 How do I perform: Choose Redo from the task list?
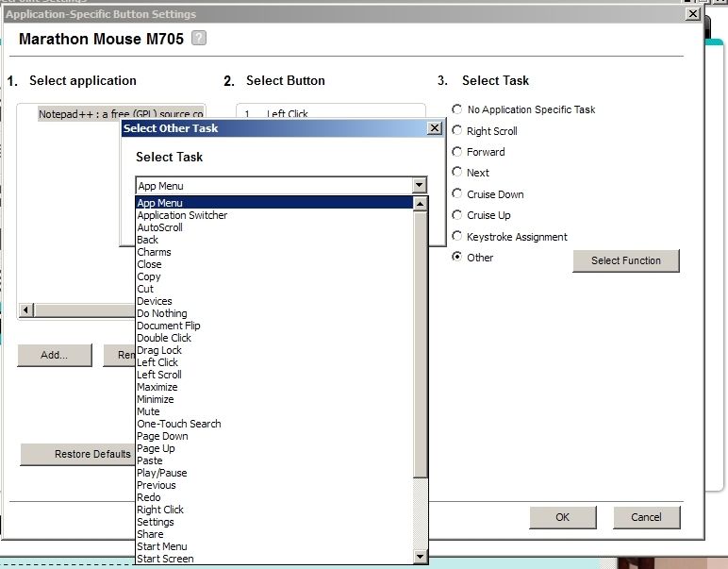(x=273, y=497)
